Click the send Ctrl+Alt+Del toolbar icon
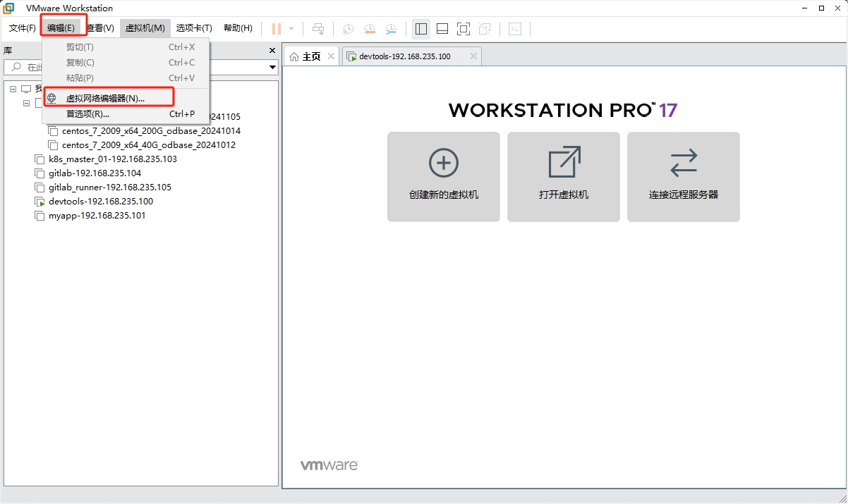The height and width of the screenshot is (504, 848). point(319,29)
